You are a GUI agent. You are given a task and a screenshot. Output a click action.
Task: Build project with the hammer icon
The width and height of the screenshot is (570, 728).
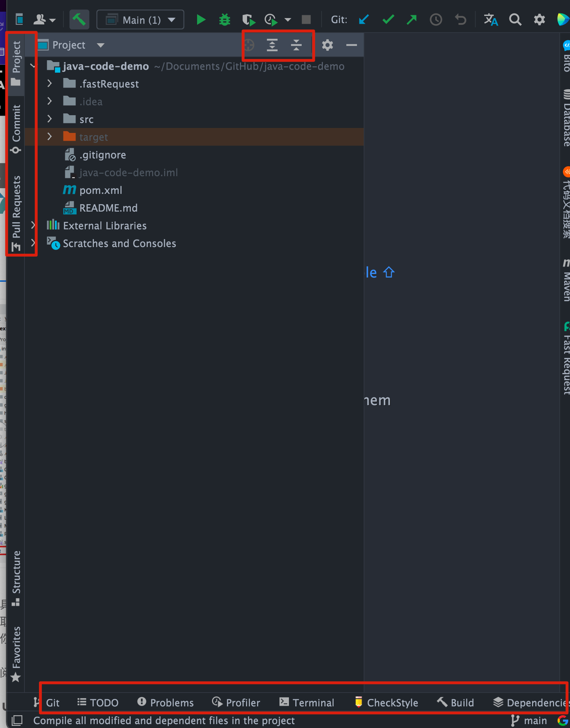pos(79,20)
